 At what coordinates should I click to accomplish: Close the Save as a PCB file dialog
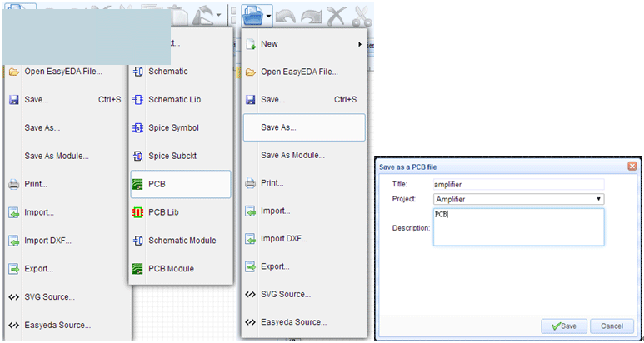632,167
